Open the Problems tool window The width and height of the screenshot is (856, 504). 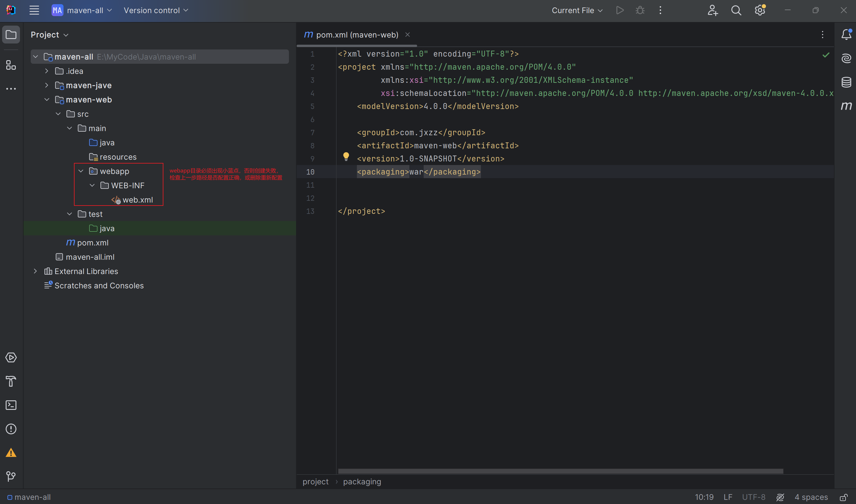(11, 429)
